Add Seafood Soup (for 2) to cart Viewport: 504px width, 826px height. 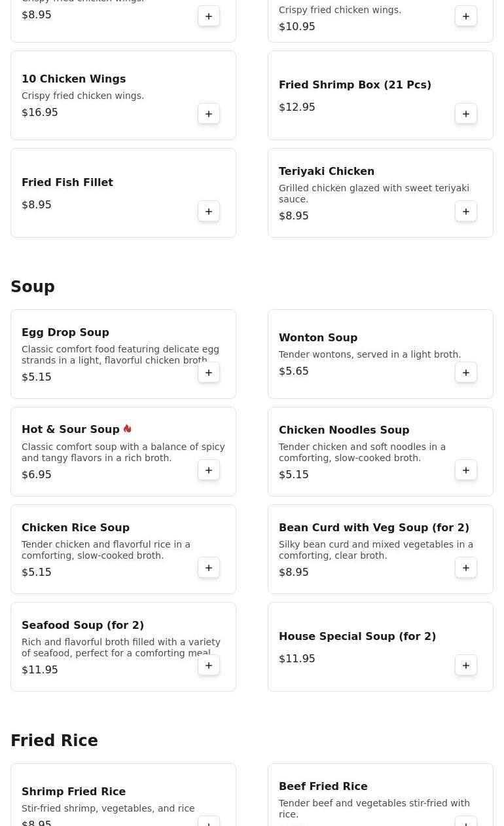coord(209,666)
